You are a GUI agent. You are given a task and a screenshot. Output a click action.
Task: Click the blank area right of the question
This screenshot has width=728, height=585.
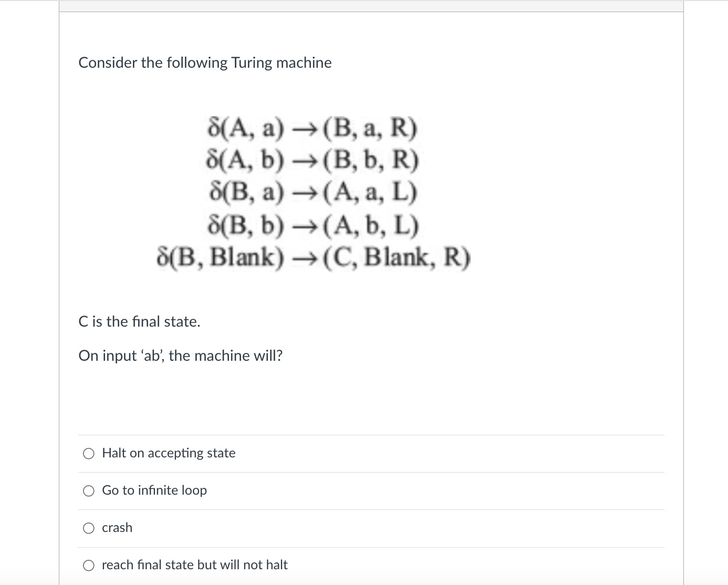click(525, 356)
